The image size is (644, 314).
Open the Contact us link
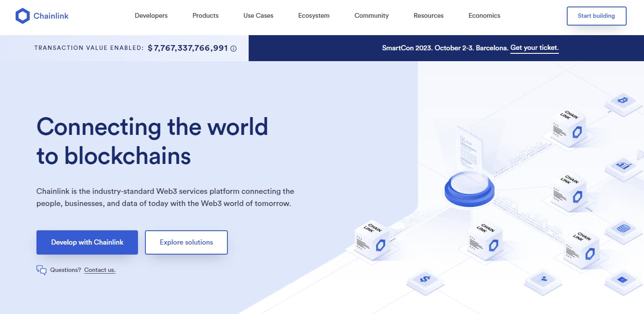coord(100,270)
